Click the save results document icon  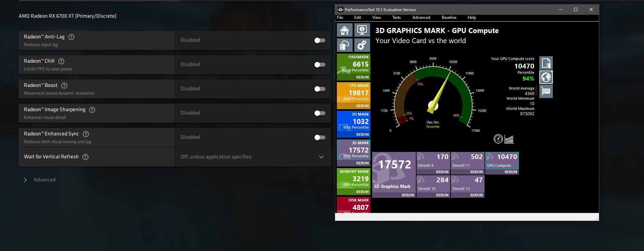tap(546, 63)
